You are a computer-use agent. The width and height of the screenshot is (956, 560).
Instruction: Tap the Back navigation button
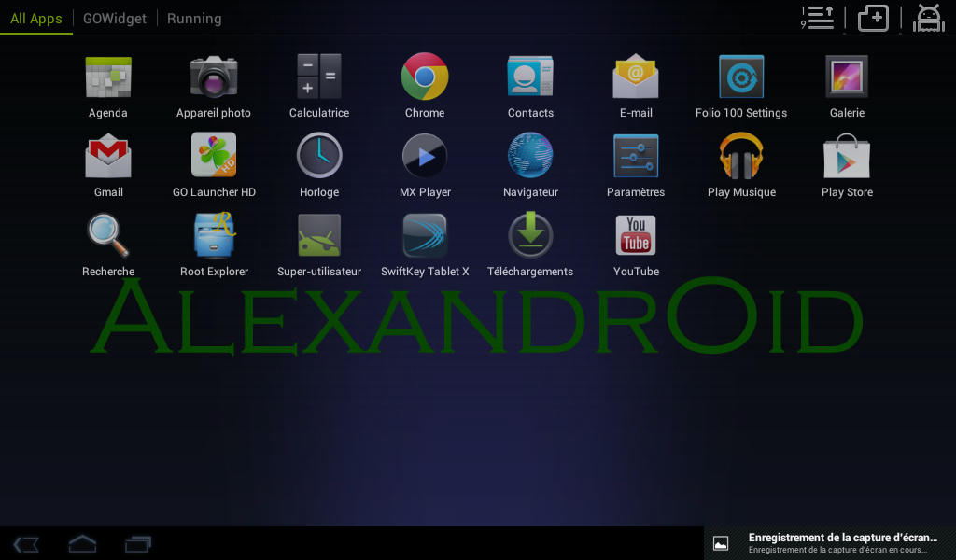tap(26, 543)
